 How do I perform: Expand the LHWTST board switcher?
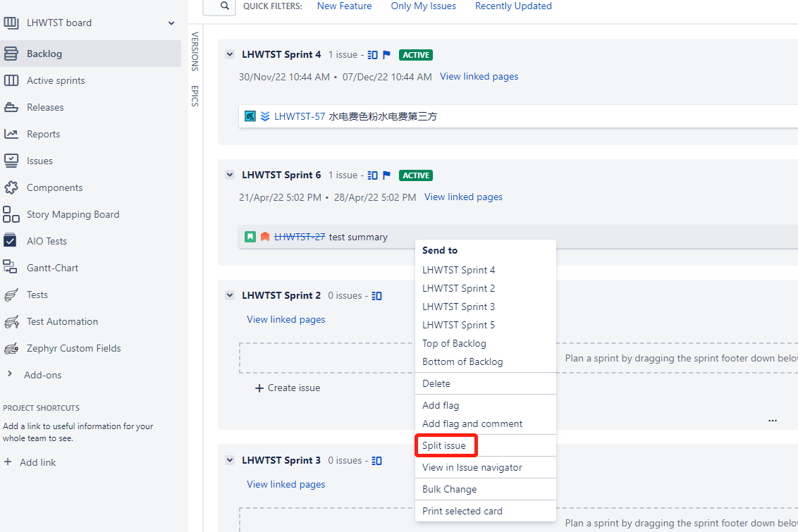[x=171, y=22]
